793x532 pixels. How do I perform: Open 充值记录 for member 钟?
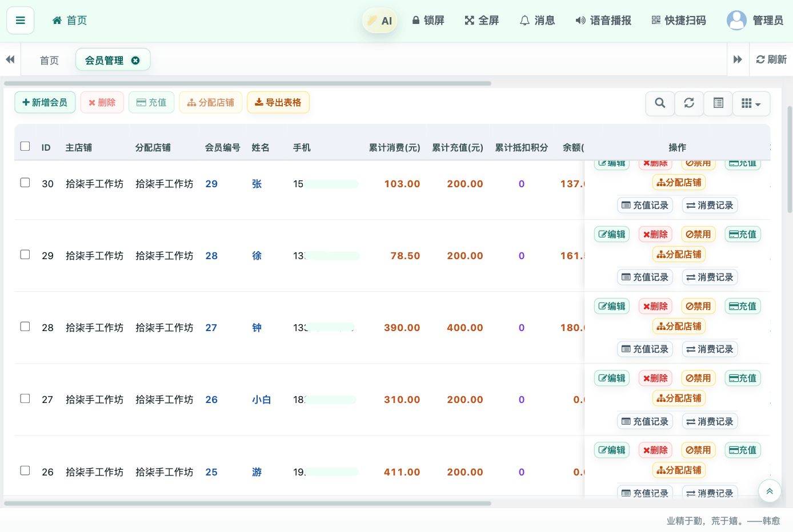pos(645,349)
